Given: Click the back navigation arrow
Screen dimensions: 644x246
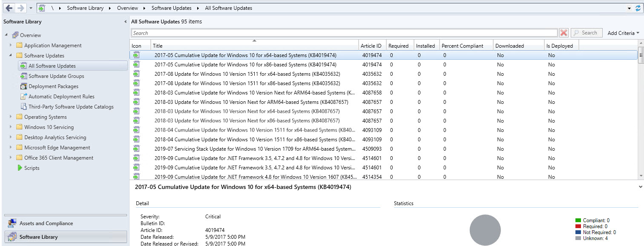Looking at the screenshot, I should [9, 8].
